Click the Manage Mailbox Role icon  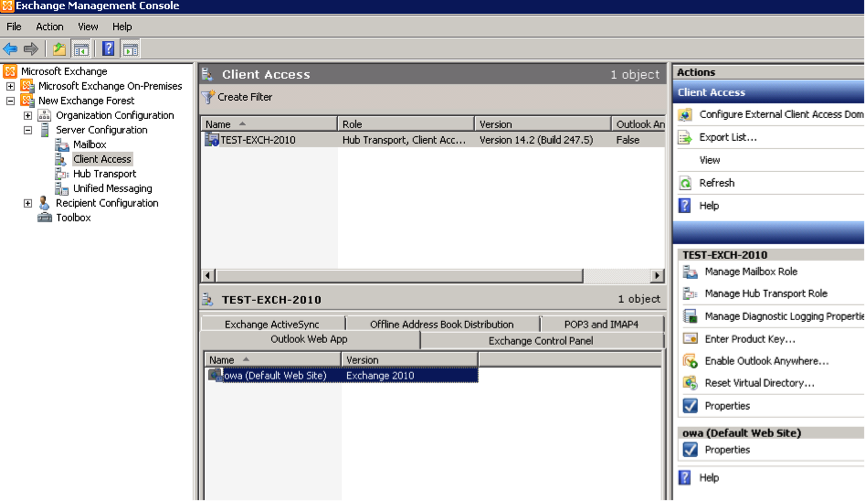point(690,271)
